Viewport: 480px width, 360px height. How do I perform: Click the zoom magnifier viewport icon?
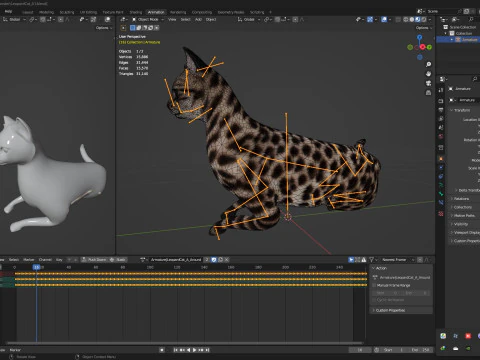click(x=428, y=64)
